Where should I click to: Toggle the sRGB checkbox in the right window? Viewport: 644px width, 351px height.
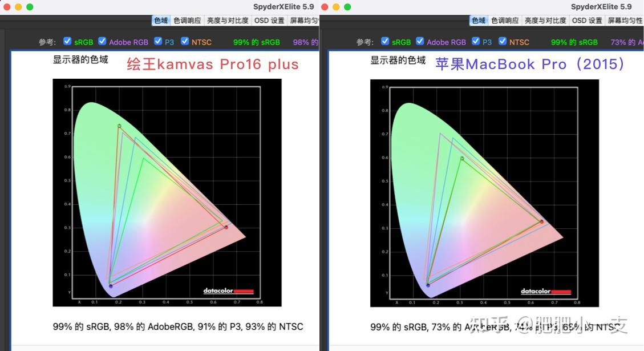coord(386,41)
